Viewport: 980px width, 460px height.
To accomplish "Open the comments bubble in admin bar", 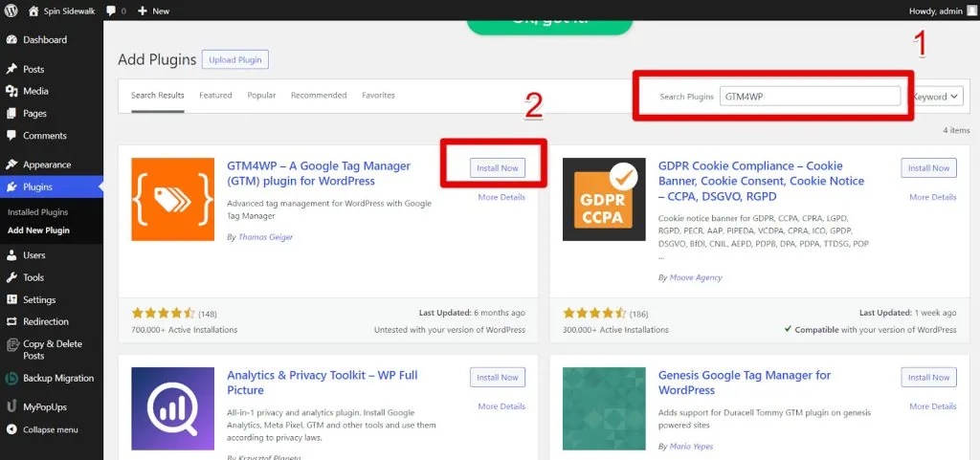I will (x=115, y=11).
